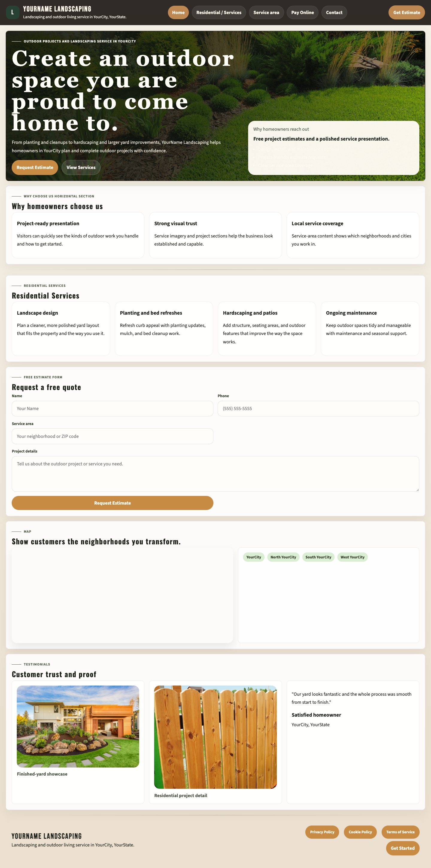431x868 pixels.
Task: Click the Get Estimate header button
Action: (406, 13)
